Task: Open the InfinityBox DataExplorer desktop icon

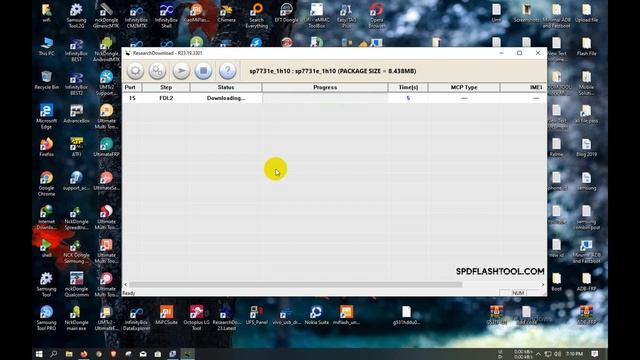Action: [136, 318]
